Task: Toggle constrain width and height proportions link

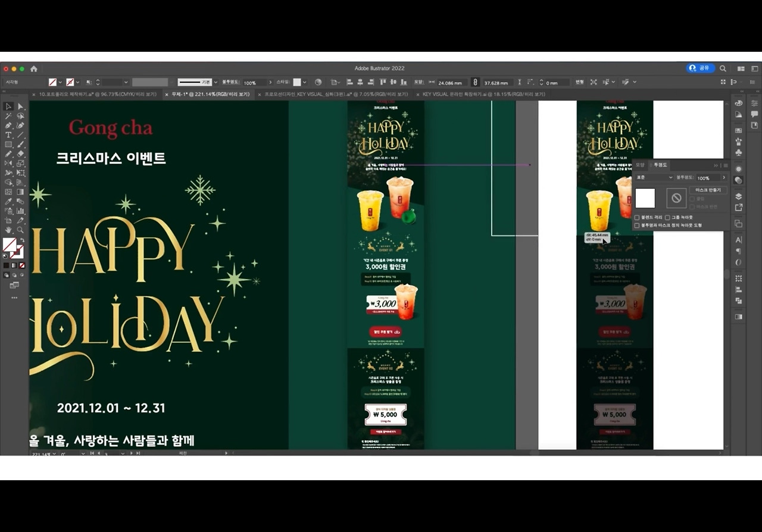Action: pos(475,82)
